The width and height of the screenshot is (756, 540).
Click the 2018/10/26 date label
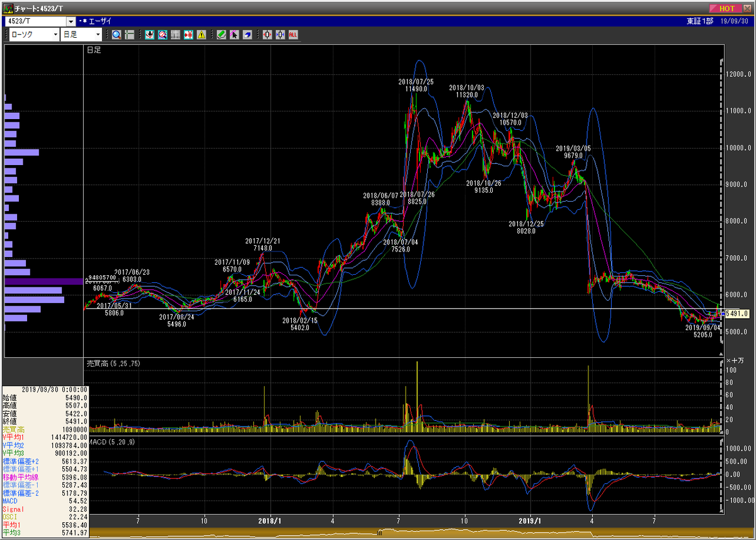tap(484, 183)
